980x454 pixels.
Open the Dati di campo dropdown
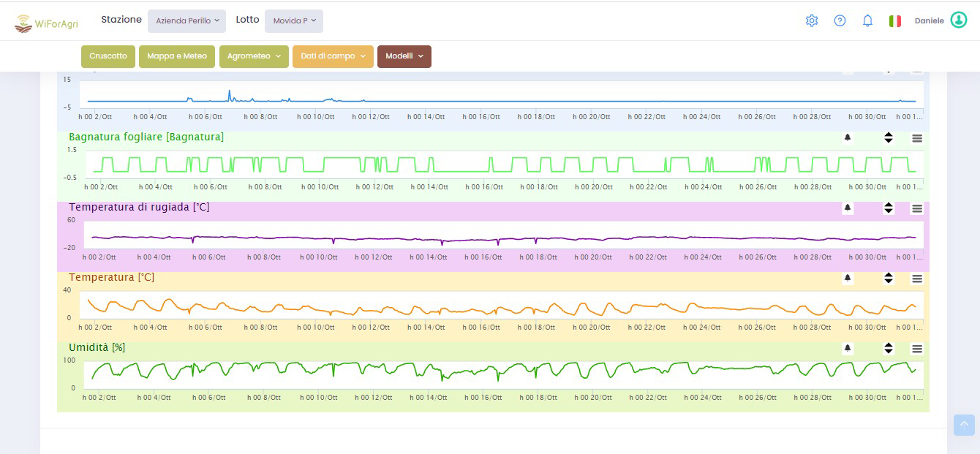point(333,56)
